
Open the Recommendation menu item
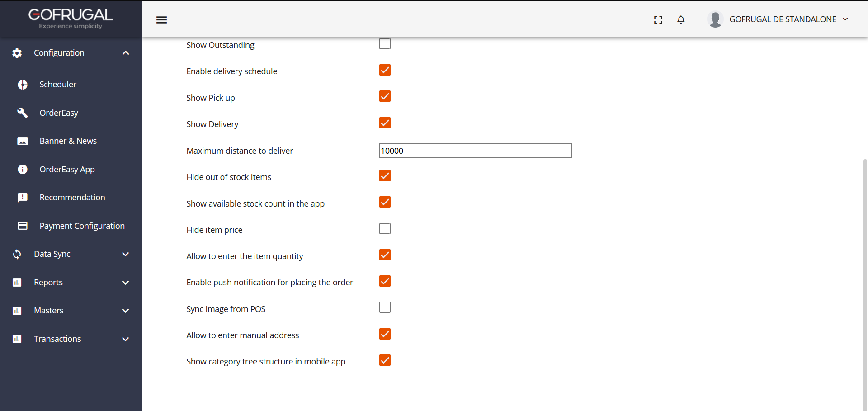coord(72,198)
